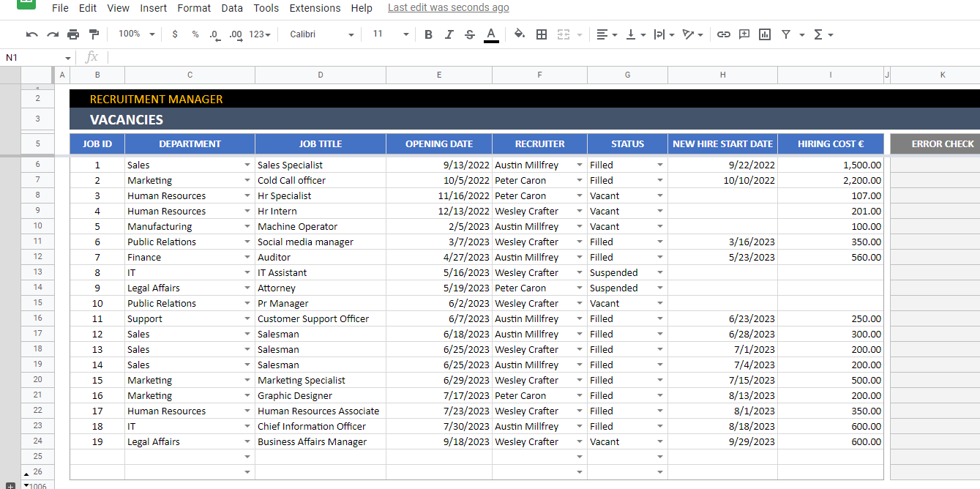Click the RECRUITMENT MANAGER title cell
Viewport: 980px width, 489px height.
click(x=156, y=100)
